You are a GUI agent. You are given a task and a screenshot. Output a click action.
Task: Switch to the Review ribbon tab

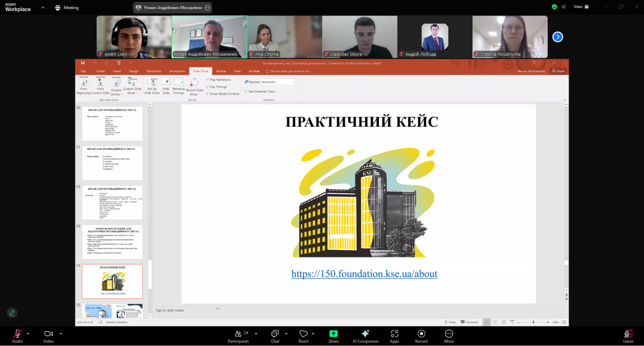(221, 71)
